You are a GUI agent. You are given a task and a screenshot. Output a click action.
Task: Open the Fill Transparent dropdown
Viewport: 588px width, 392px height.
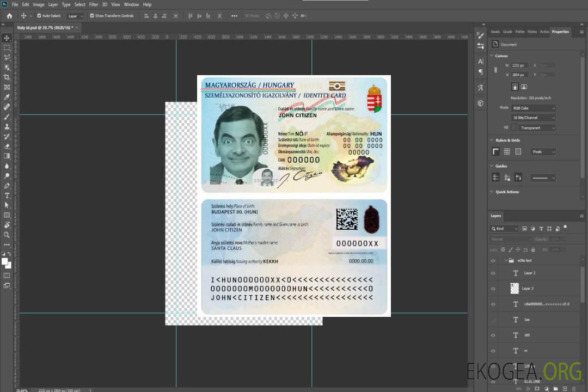point(537,128)
